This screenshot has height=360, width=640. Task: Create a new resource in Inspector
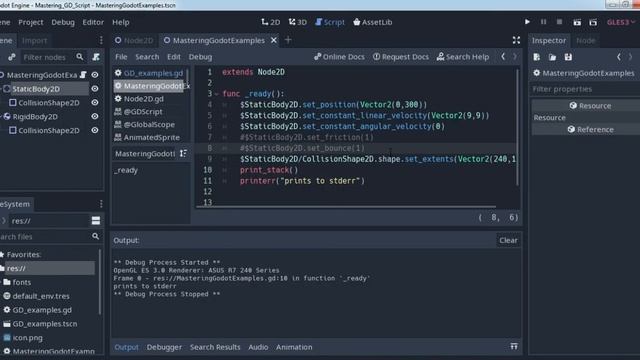coord(536,57)
